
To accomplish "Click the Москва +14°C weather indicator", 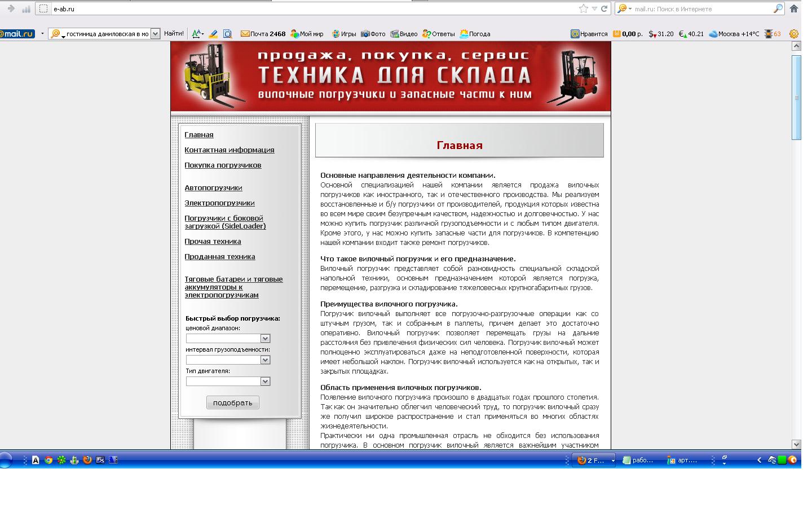I will coord(734,34).
